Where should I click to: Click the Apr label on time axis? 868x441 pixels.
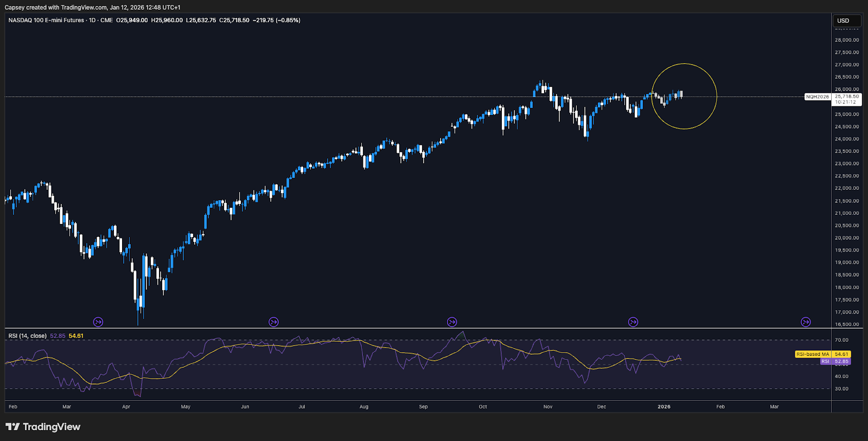tap(126, 407)
